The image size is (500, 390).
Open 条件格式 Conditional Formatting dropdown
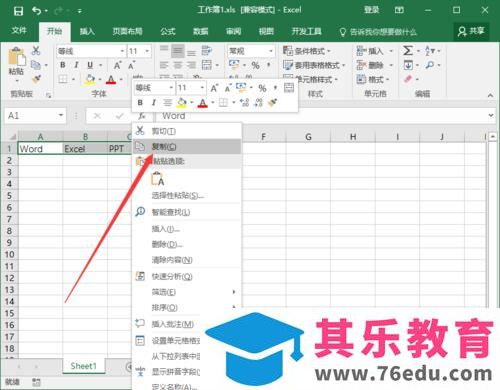coord(307,51)
